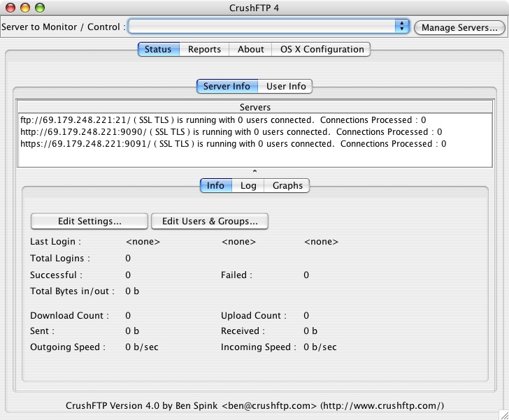Open the OS X Configuration tab

coord(321,49)
